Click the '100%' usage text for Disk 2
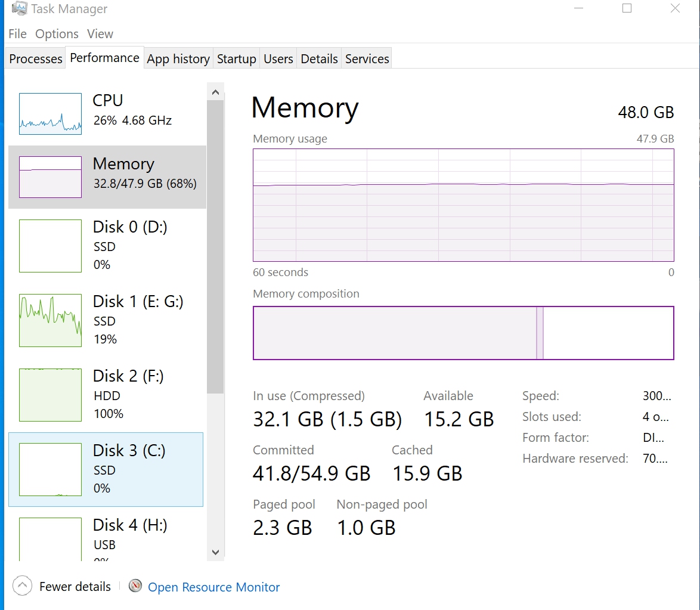Image resolution: width=700 pixels, height=610 pixels. [109, 413]
